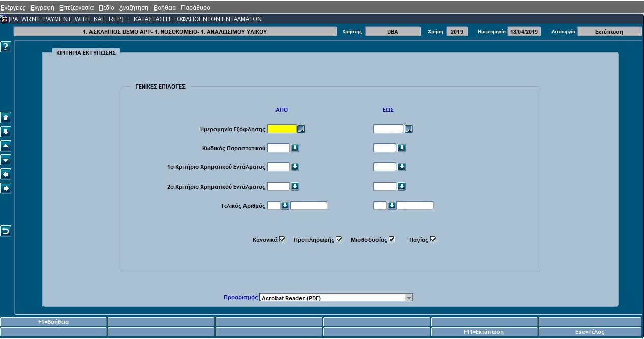The height and width of the screenshot is (339, 644).
Task: Select the ΚΡΙΤΗΡΙΑ ΕΚΤΥΠΩΣΗΣ tab
Action: tap(86, 53)
